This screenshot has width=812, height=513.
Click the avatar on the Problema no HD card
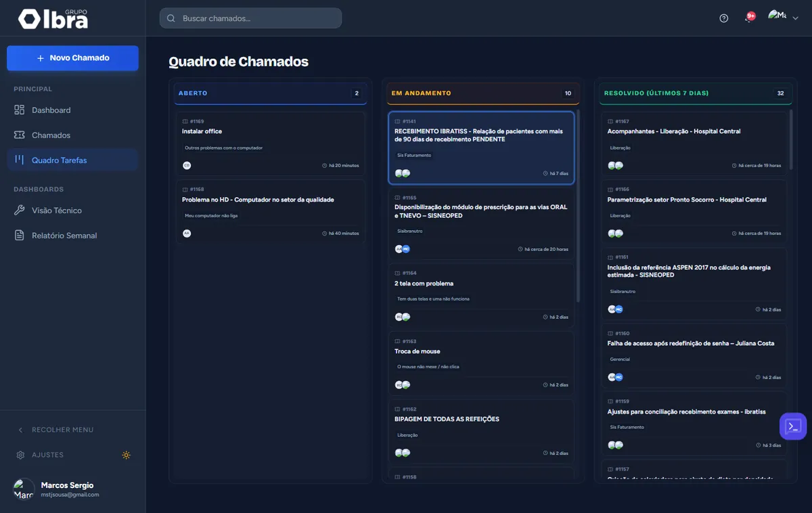(187, 233)
